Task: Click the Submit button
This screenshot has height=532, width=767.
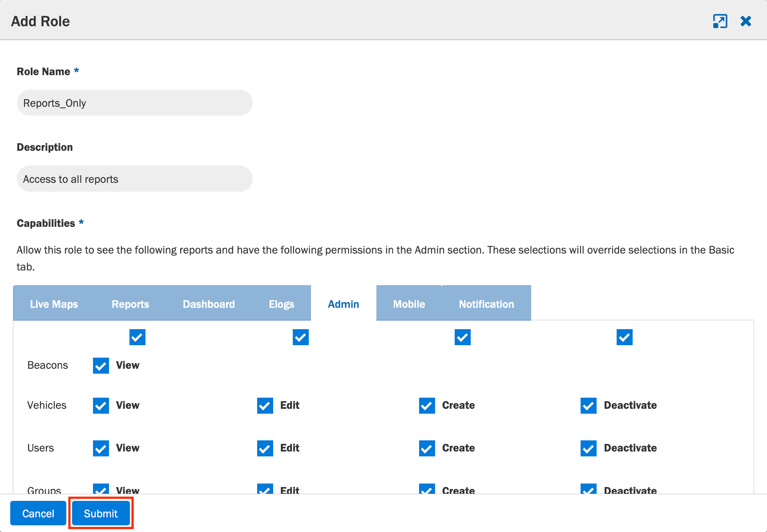Action: pos(101,513)
